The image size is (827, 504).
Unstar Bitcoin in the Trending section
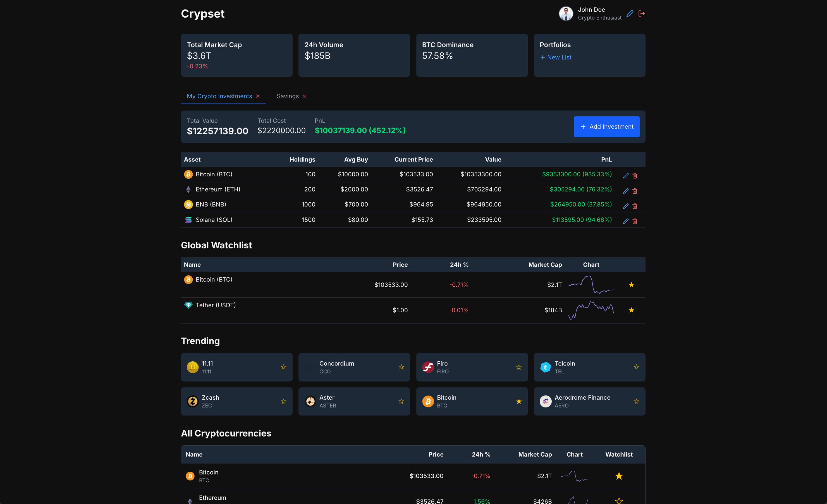click(519, 401)
